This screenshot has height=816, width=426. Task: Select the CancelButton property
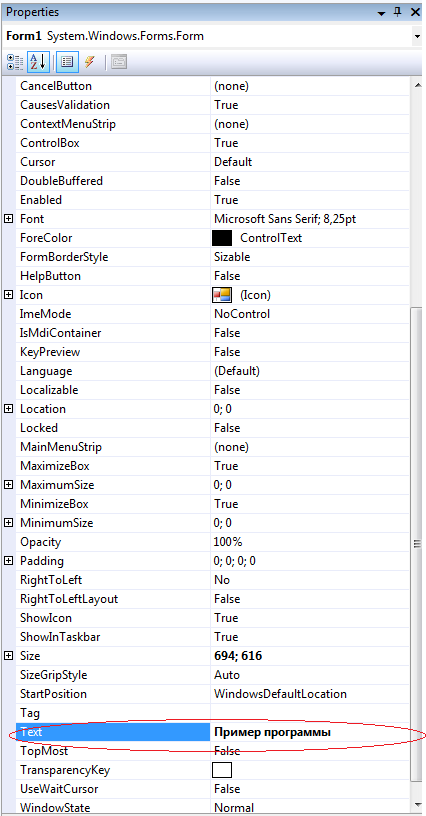coord(56,86)
